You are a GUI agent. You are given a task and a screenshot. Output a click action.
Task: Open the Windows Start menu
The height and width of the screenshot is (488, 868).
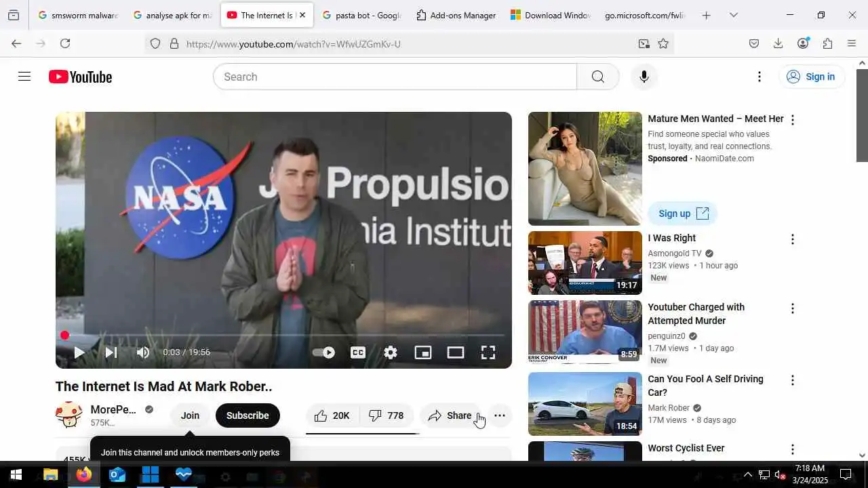pos(16,474)
